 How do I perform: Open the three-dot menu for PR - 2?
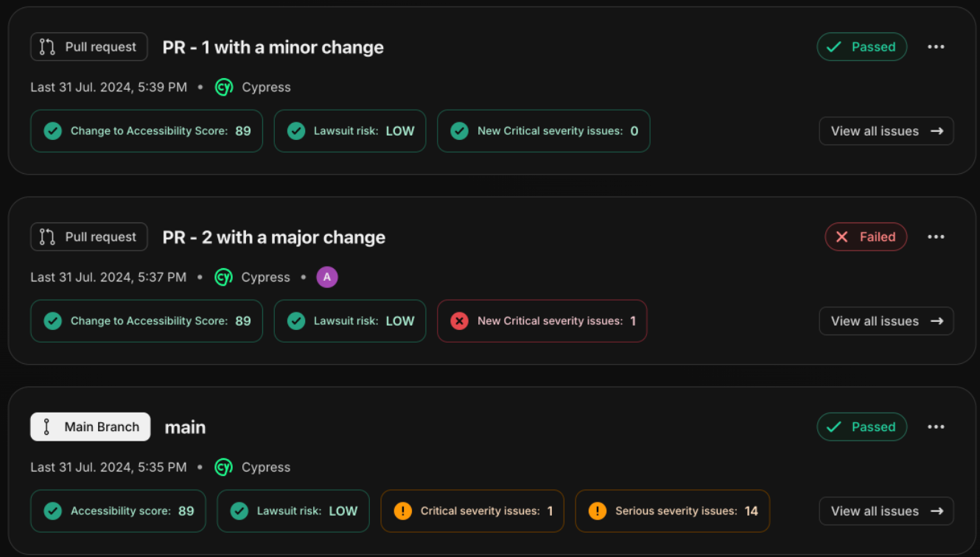tap(936, 237)
